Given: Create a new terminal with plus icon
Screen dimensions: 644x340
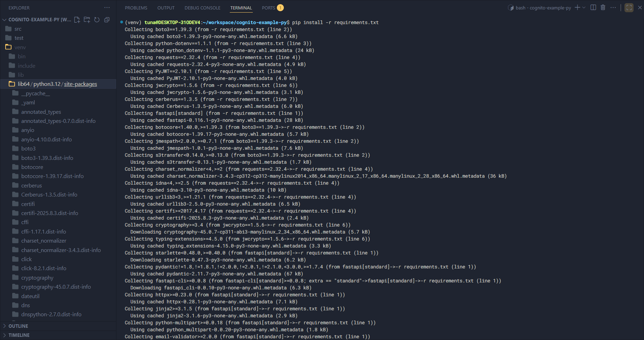Looking at the screenshot, I should (x=577, y=8).
